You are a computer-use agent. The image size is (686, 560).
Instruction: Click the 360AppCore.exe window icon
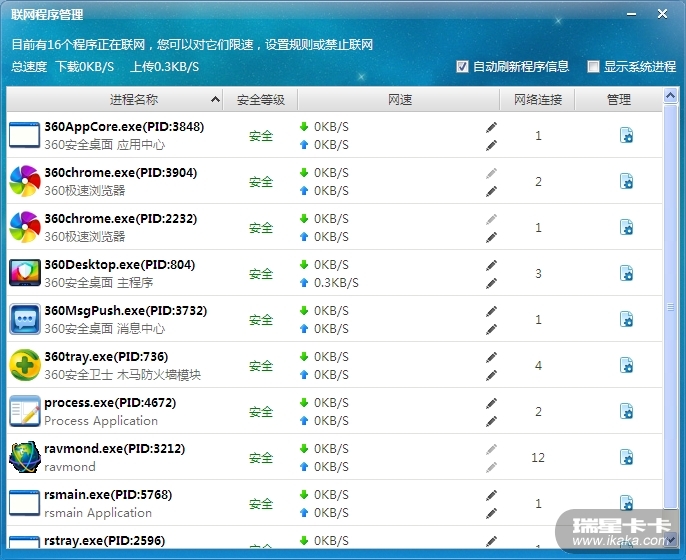[x=24, y=135]
